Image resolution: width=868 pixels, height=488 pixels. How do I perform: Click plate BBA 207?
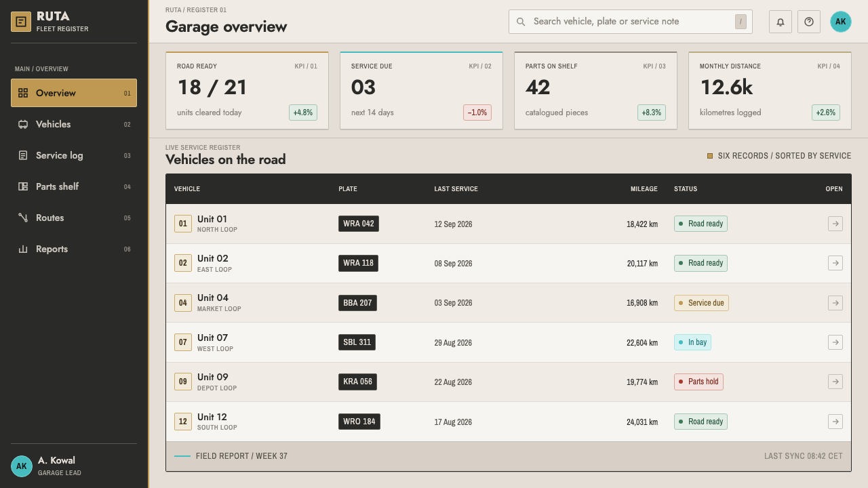pos(357,303)
